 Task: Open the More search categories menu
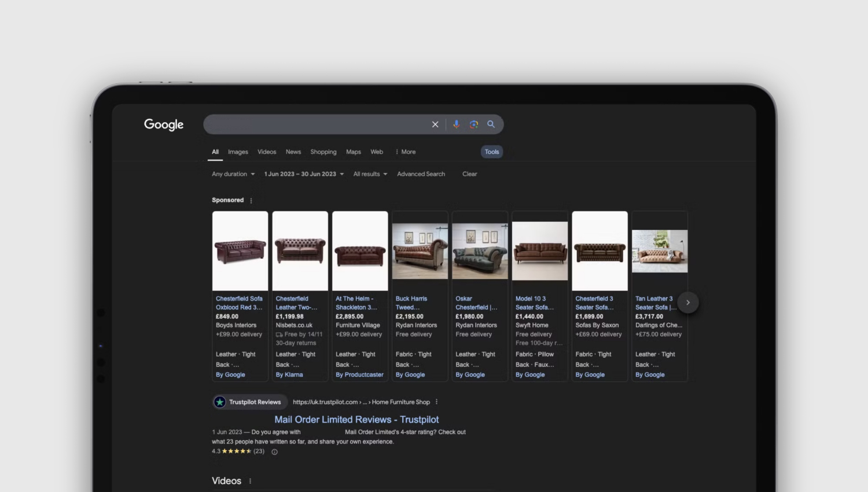coord(405,152)
